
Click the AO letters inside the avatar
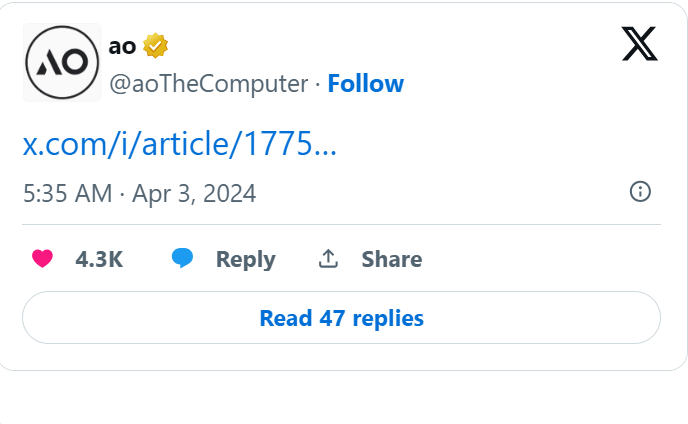click(62, 65)
